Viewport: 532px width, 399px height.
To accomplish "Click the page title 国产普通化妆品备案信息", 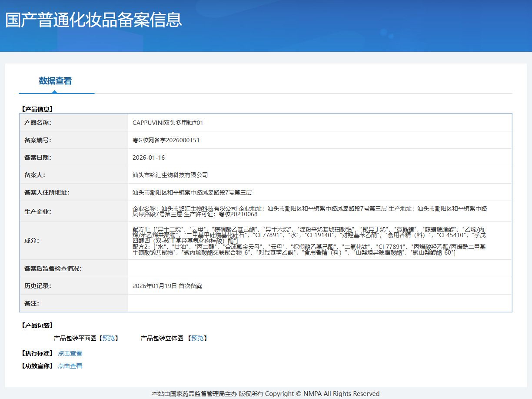I will pyautogui.click(x=93, y=20).
